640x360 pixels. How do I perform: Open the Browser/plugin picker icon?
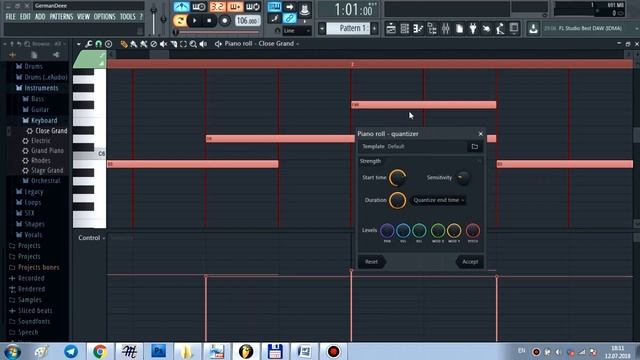pos(432,29)
